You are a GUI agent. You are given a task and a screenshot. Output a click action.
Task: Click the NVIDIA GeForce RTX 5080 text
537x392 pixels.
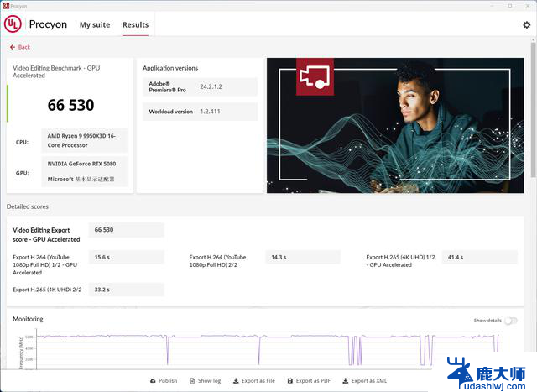81,164
